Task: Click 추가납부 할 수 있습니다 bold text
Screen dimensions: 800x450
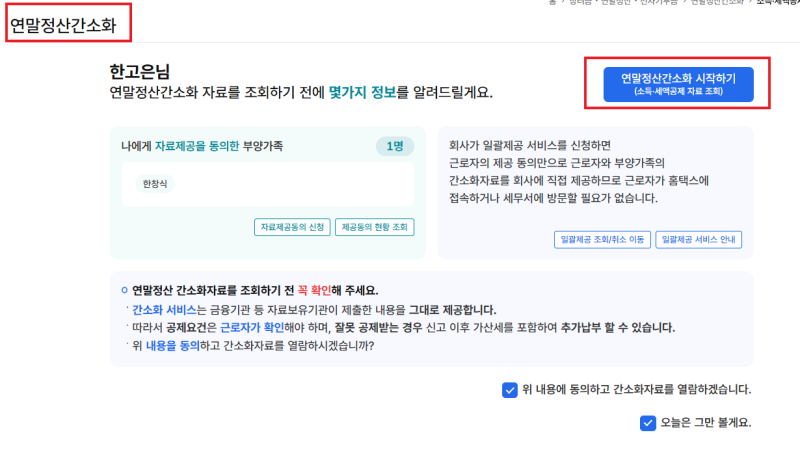Action: [618, 328]
